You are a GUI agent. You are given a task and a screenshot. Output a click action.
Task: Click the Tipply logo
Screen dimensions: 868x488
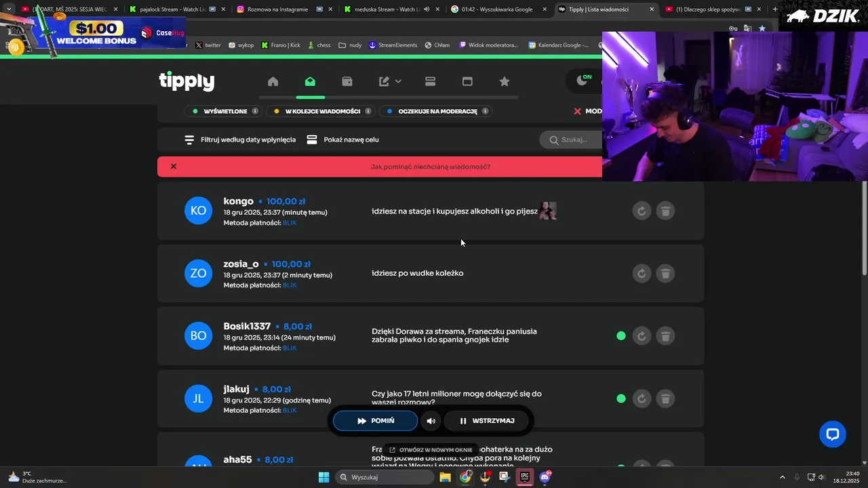186,81
